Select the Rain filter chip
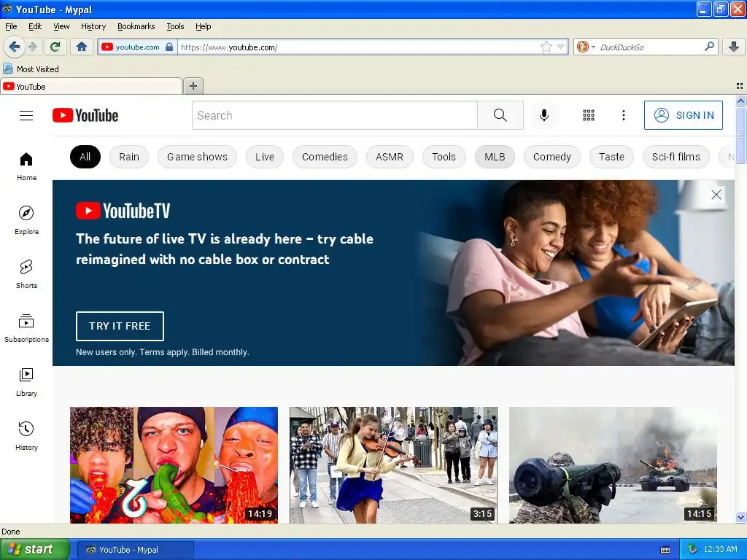Viewport: 747px width, 560px height. (129, 157)
